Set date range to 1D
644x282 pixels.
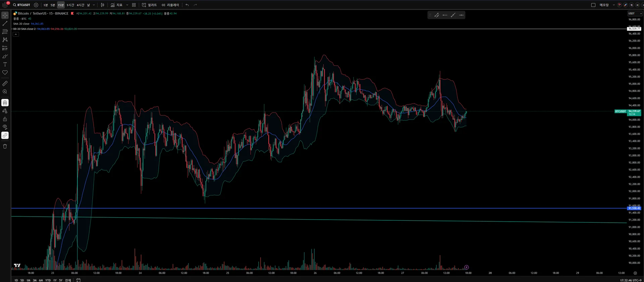coord(16,280)
